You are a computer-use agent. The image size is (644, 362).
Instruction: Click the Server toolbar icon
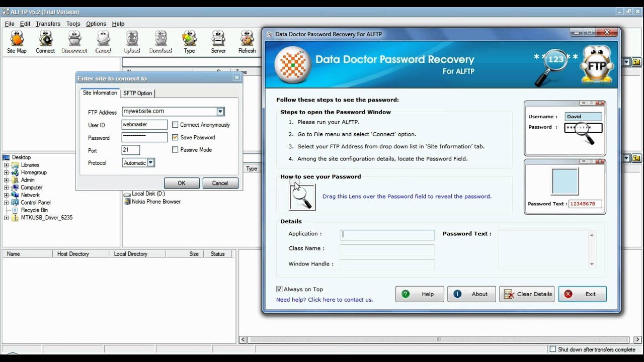pyautogui.click(x=218, y=42)
